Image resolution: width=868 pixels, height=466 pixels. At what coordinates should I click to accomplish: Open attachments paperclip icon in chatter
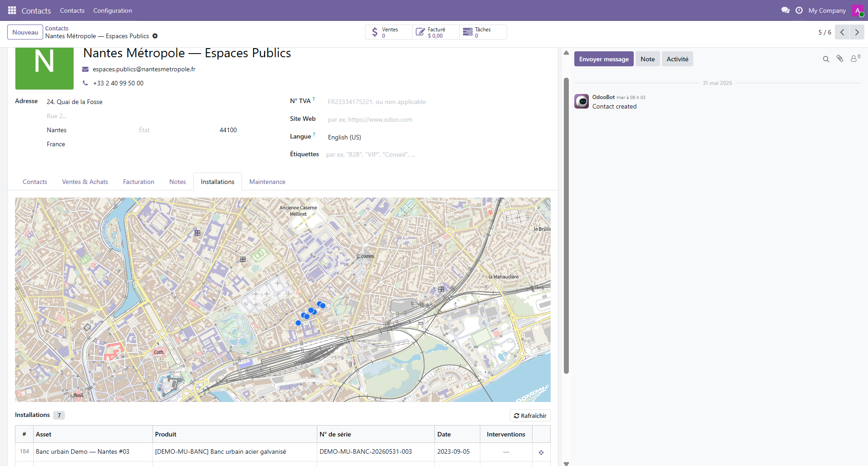[840, 59]
